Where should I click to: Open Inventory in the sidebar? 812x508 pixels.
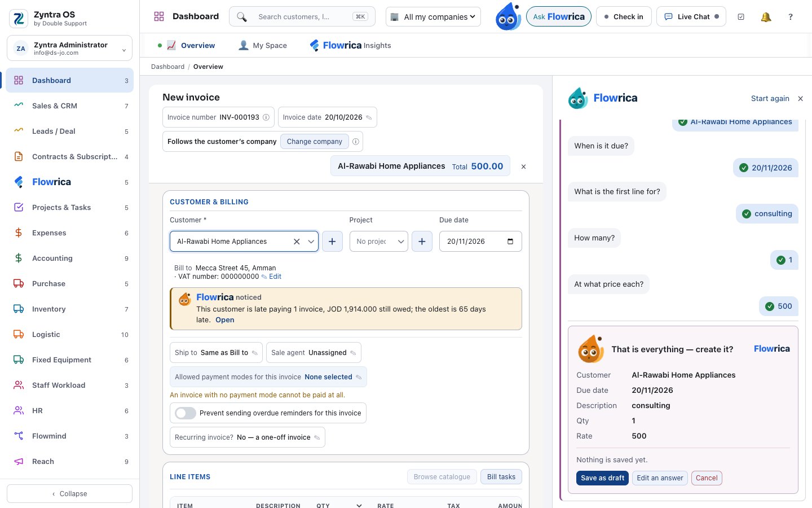click(69, 309)
